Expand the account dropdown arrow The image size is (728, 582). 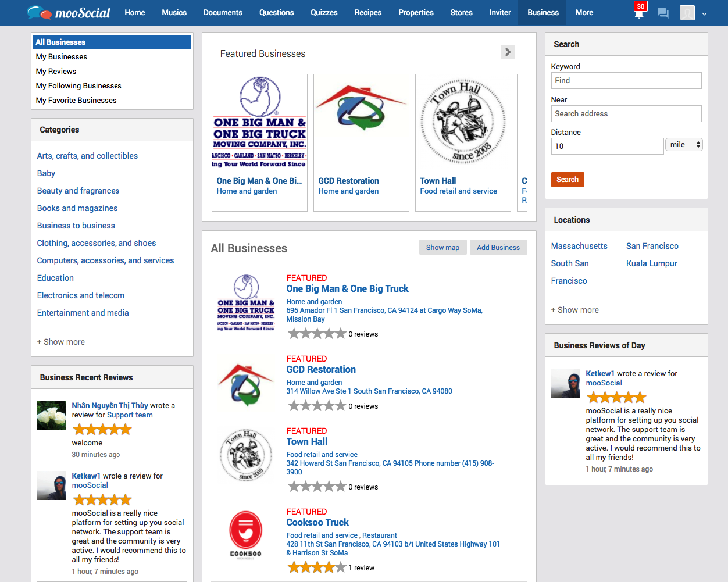704,13
